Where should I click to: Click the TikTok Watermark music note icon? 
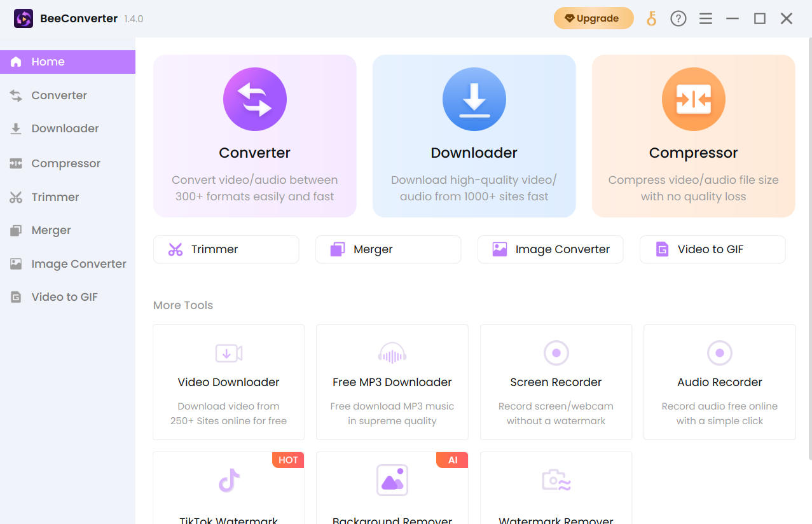[229, 480]
